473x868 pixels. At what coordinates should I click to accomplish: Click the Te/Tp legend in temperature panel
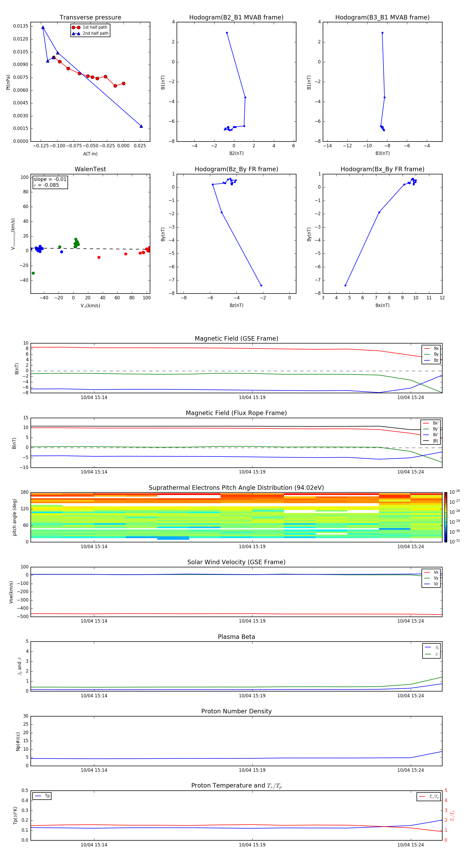[x=429, y=796]
